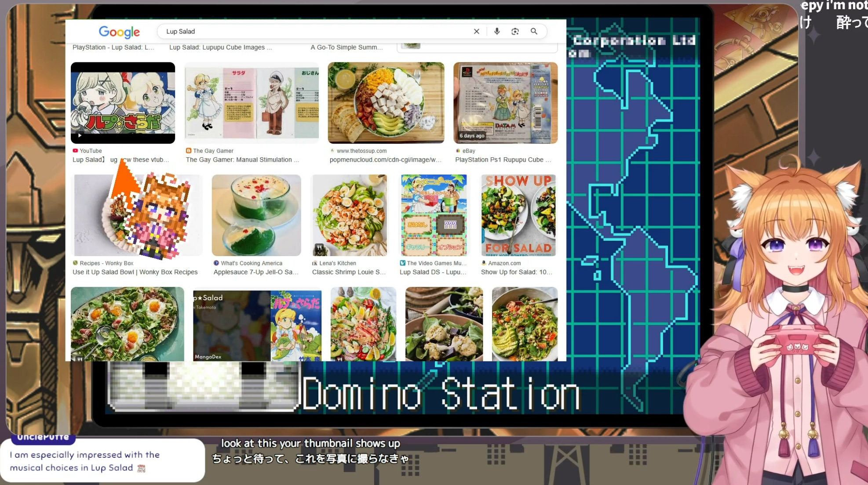
Task: Open the MangaDex Lup Salad cover image
Action: coord(257,324)
